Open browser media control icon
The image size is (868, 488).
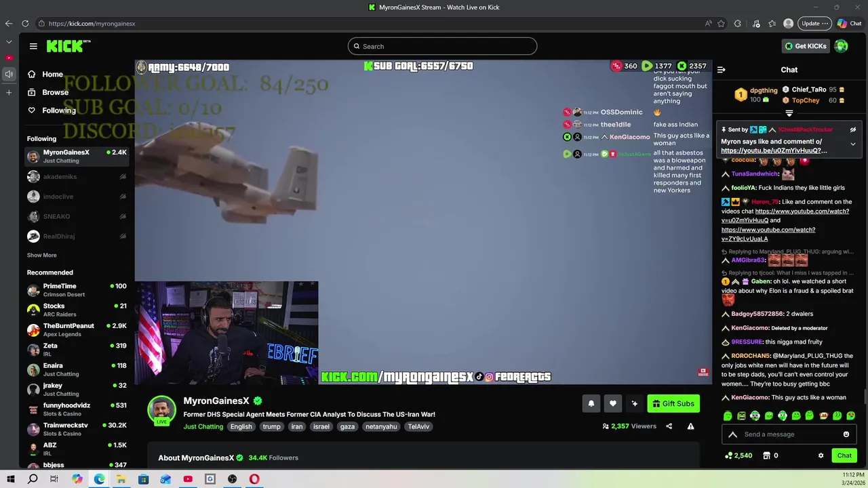(x=756, y=23)
